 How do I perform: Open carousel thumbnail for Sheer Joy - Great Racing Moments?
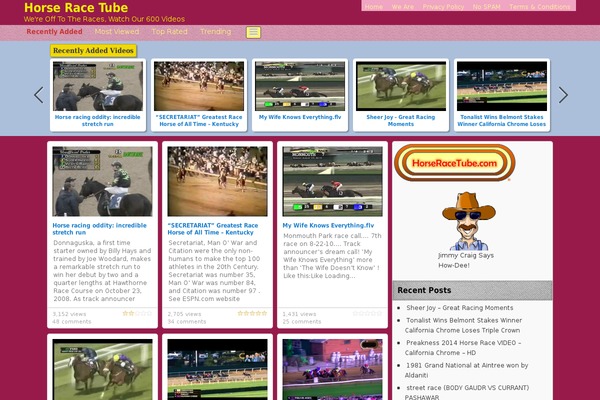401,86
